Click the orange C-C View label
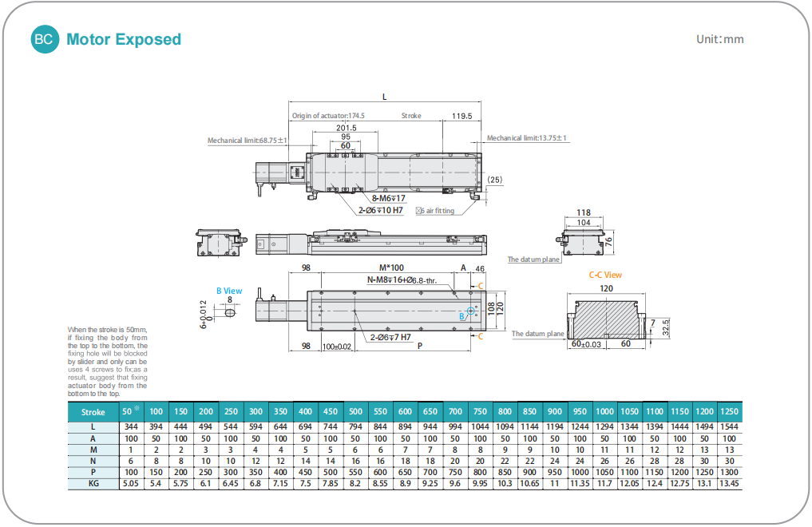 [x=605, y=275]
